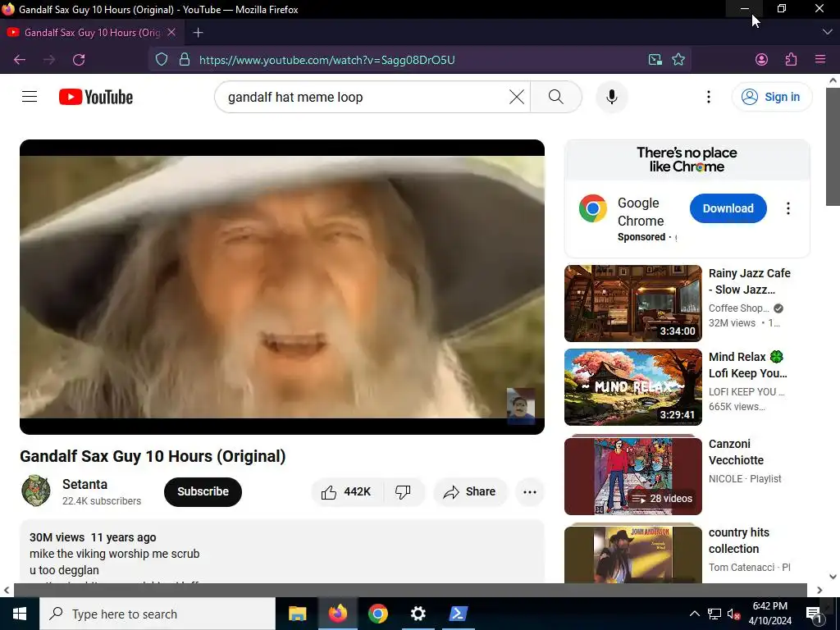Open Rainy Jazz Cafe video thumbnail
The width and height of the screenshot is (840, 630).
pyautogui.click(x=632, y=304)
